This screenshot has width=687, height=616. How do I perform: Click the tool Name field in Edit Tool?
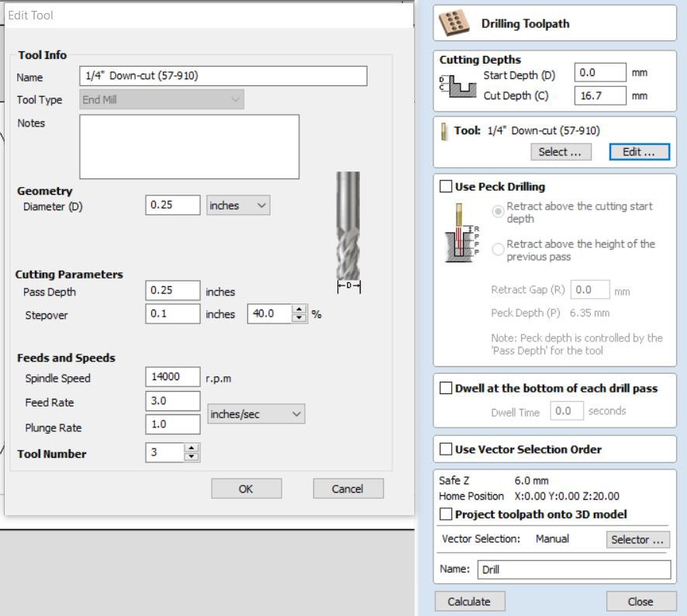pos(223,76)
